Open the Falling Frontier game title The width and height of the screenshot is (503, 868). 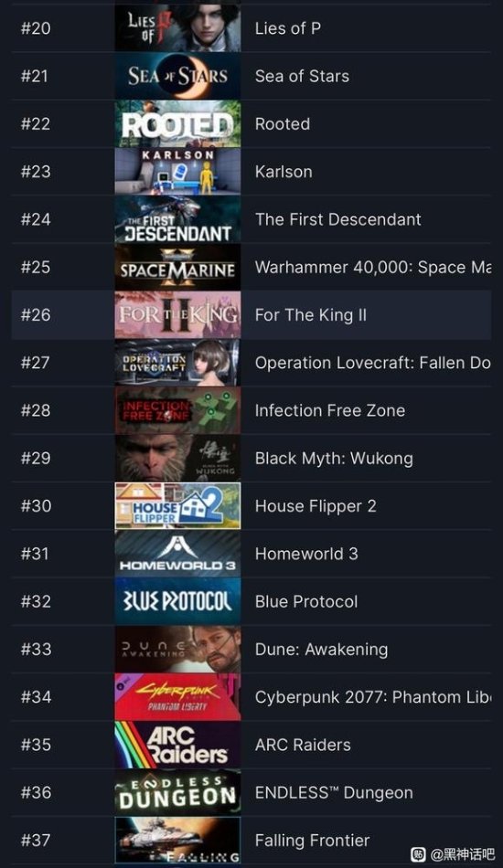312,841
